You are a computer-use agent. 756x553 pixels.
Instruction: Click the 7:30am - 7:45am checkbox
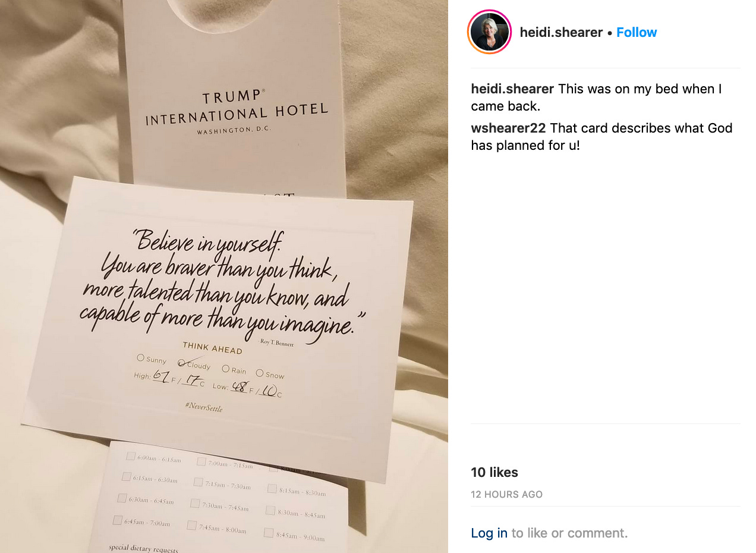click(x=195, y=503)
